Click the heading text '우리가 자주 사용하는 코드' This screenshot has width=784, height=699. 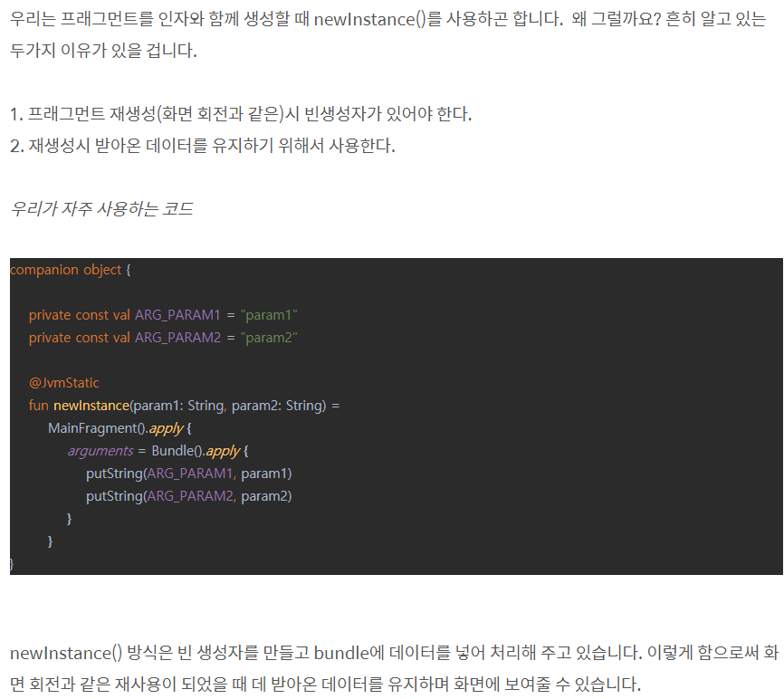[101, 208]
